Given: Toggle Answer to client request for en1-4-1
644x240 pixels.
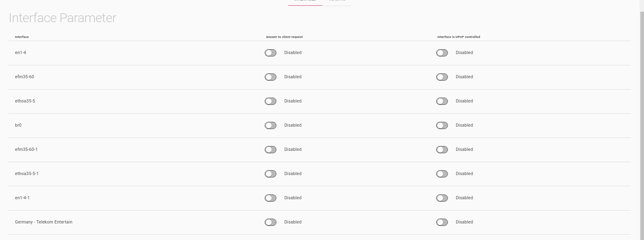Looking at the screenshot, I should [270, 198].
